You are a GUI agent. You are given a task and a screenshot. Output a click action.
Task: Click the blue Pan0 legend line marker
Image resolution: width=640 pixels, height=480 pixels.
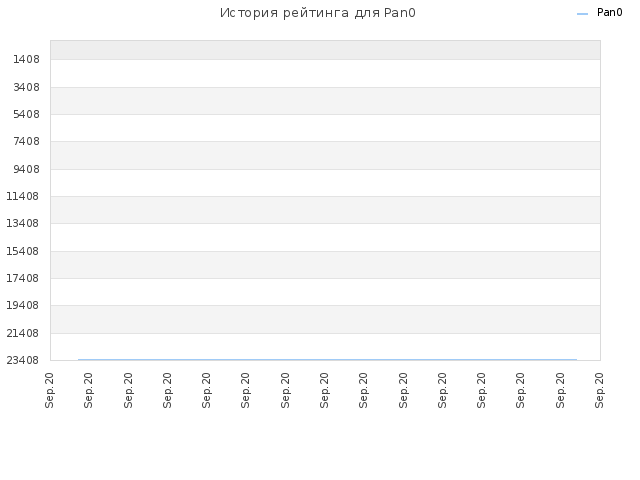(x=582, y=14)
